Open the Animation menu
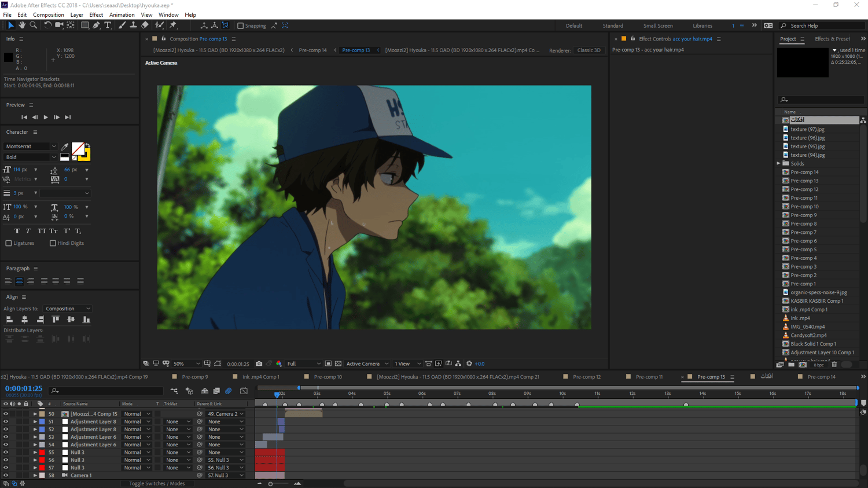 pyautogui.click(x=122, y=15)
